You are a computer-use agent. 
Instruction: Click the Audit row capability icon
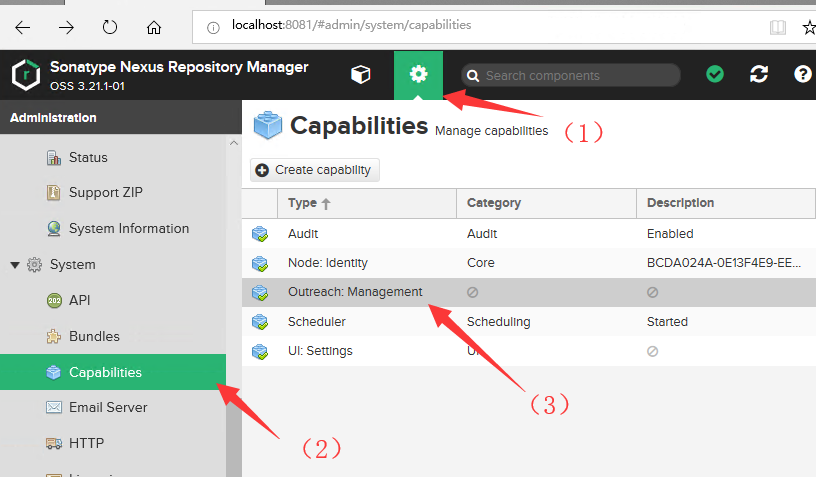pos(260,234)
